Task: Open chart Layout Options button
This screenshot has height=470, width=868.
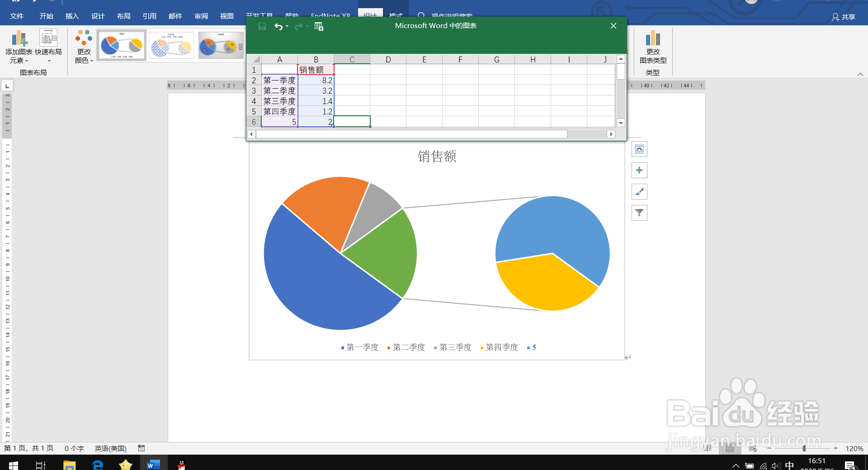Action: tap(639, 149)
